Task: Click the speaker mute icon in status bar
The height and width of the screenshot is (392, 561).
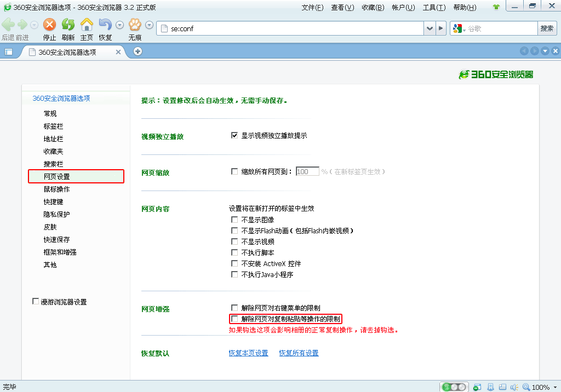Action: (514, 387)
